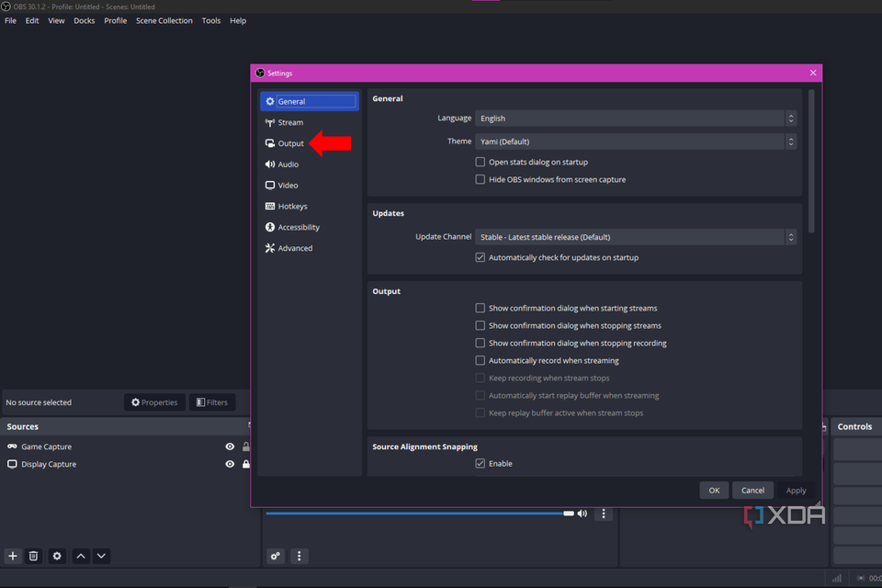
Task: Uncheck Source Alignment Snapping Enable checkbox
Action: 480,463
